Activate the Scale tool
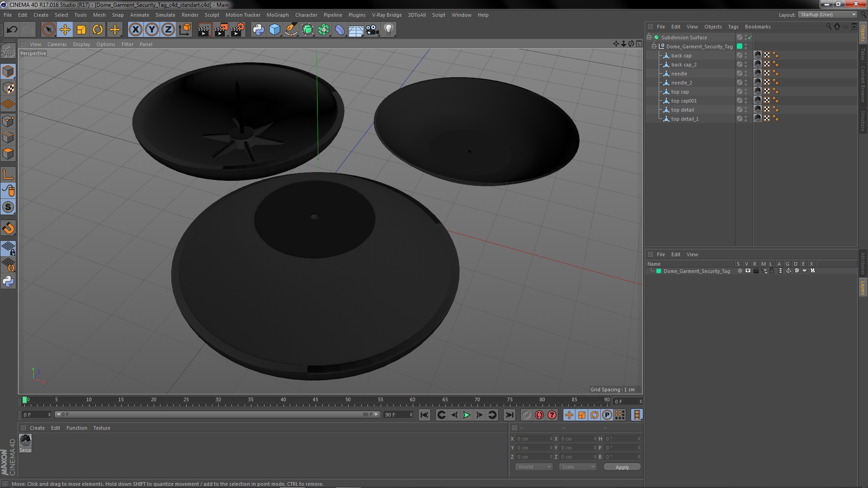This screenshot has width=868, height=488. point(81,30)
